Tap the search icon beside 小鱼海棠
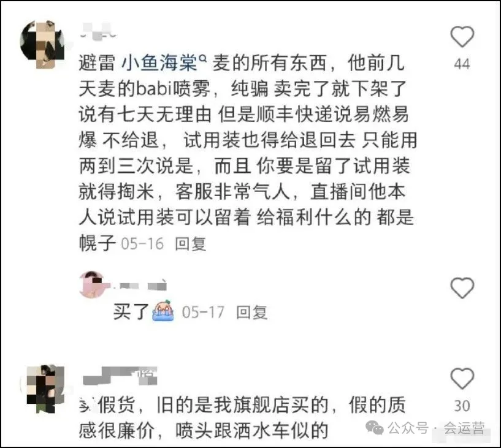 click(202, 58)
